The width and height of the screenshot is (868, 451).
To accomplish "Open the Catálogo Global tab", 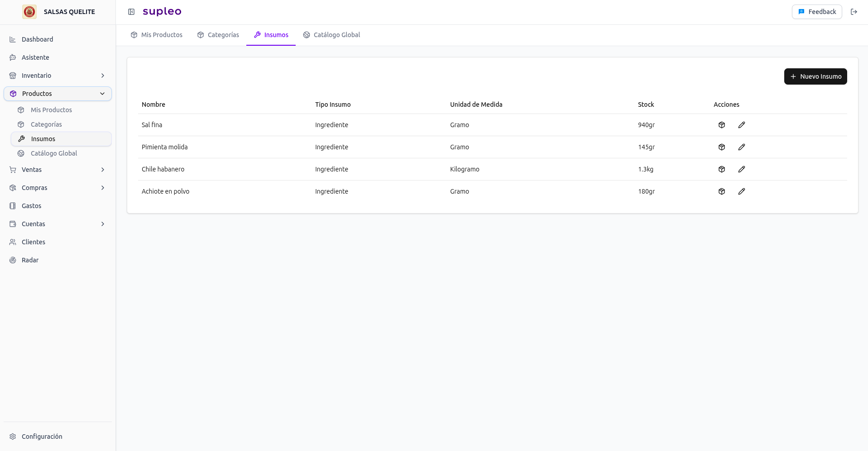I will click(331, 35).
